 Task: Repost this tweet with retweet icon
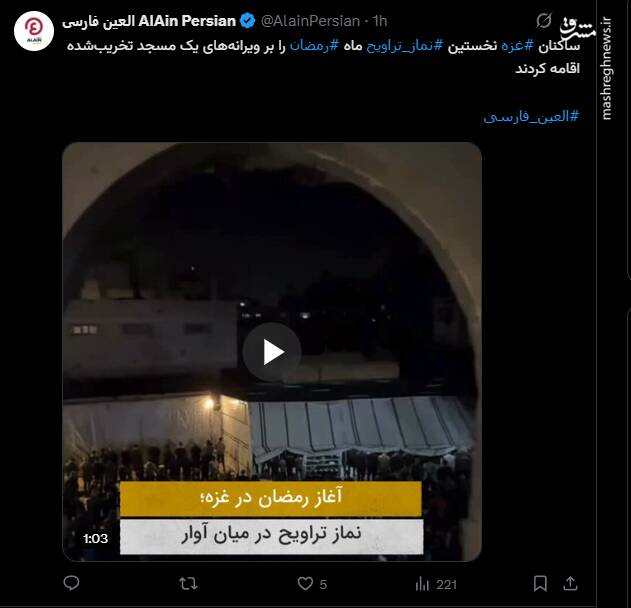click(188, 583)
